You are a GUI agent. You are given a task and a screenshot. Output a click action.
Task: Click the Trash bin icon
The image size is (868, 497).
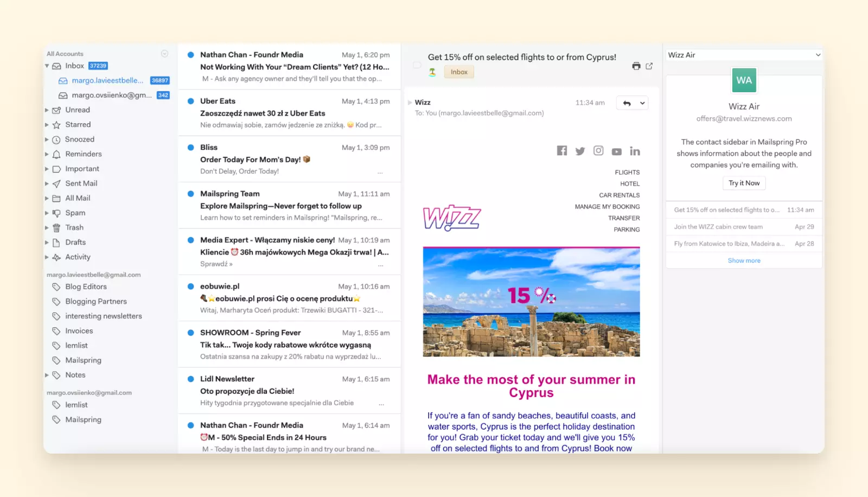click(56, 228)
